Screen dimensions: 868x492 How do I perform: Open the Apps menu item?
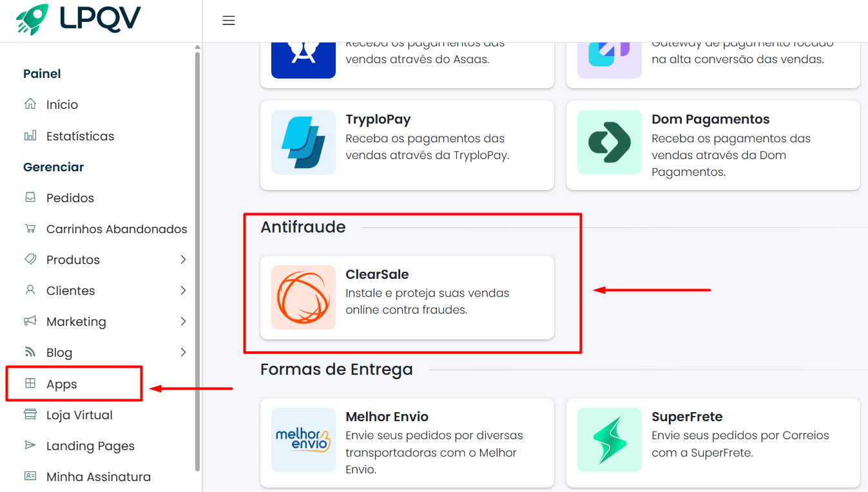pos(62,384)
